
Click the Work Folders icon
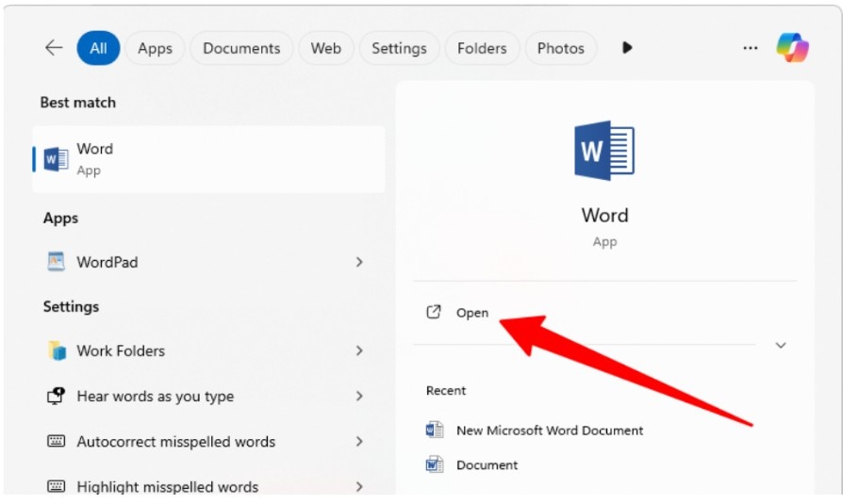click(57, 350)
